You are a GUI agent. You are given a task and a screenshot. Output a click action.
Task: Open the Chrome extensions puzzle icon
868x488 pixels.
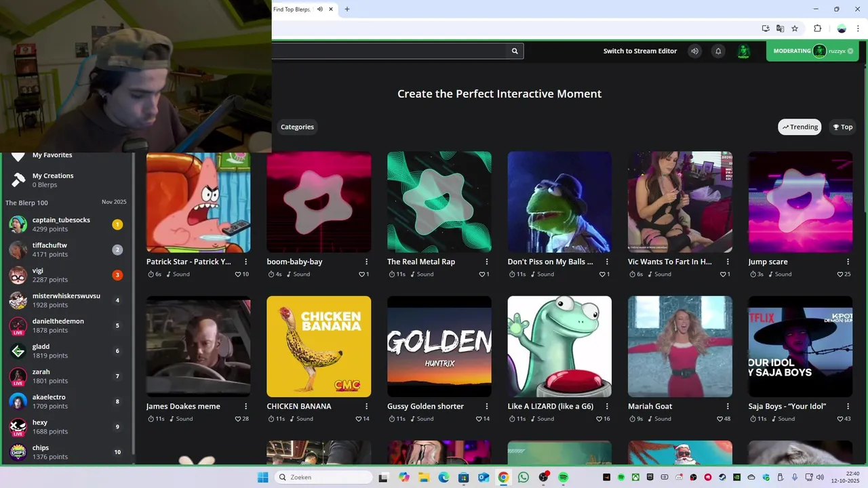pos(817,28)
